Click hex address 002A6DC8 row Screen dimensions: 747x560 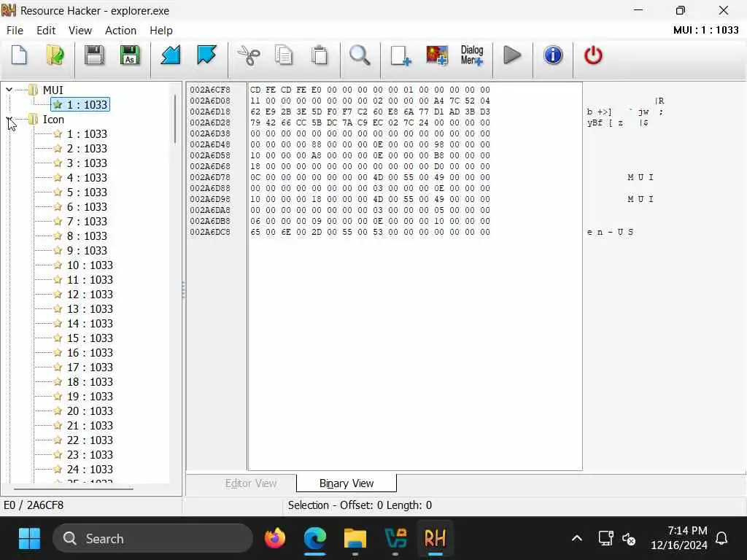click(x=210, y=232)
